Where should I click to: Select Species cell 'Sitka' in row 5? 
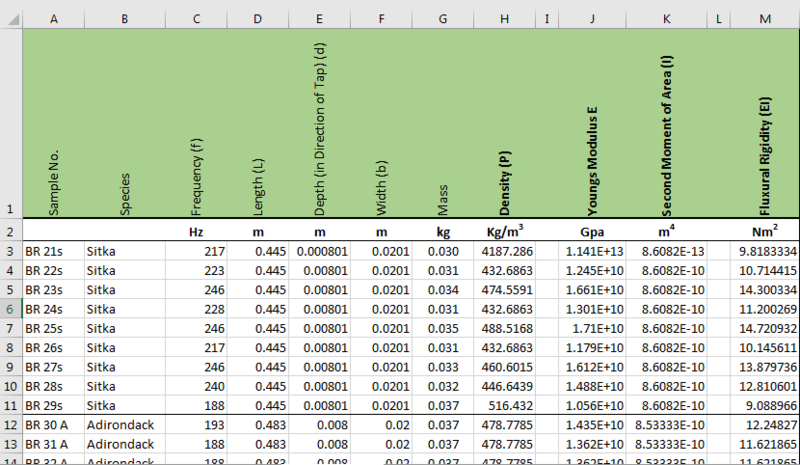(124, 290)
